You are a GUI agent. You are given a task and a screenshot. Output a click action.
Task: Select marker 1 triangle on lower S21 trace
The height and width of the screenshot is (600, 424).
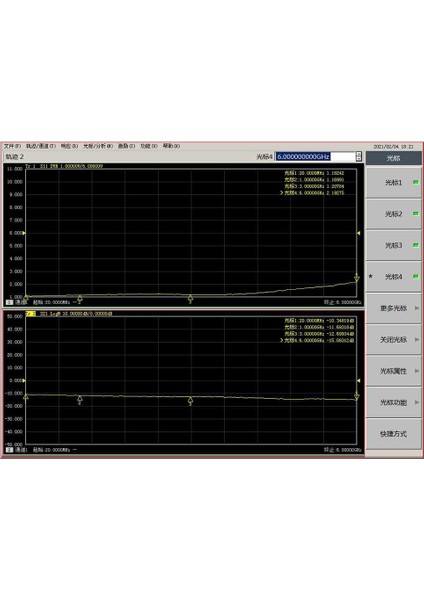26,397
